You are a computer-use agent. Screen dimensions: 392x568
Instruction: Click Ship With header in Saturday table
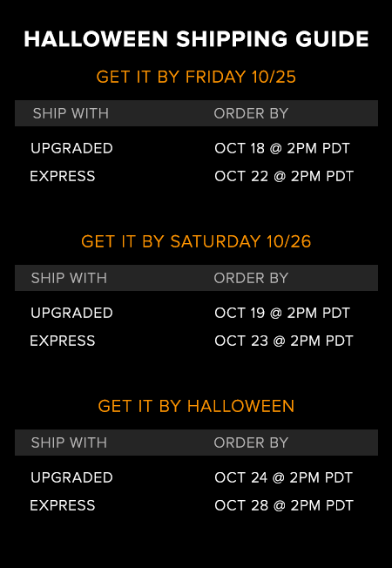(x=69, y=278)
